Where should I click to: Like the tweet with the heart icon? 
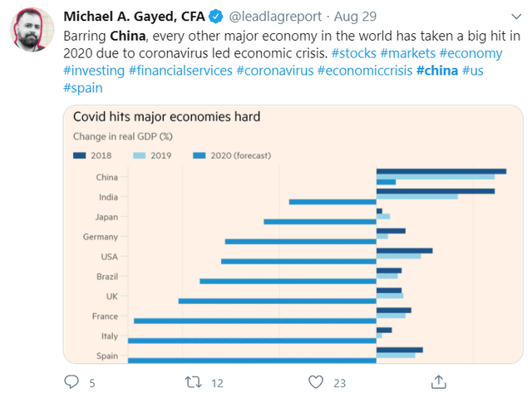click(x=316, y=382)
